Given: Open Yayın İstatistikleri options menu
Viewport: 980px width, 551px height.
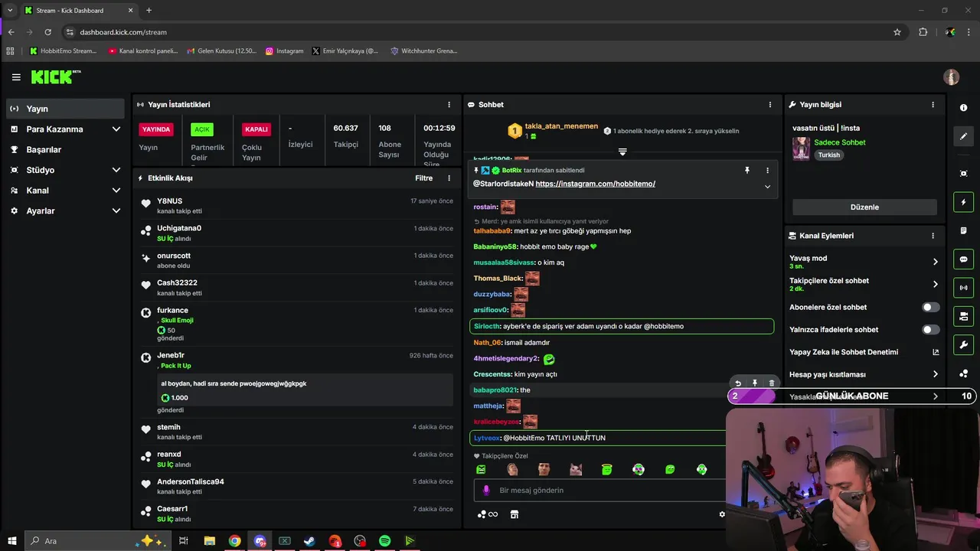Looking at the screenshot, I should pyautogui.click(x=449, y=105).
